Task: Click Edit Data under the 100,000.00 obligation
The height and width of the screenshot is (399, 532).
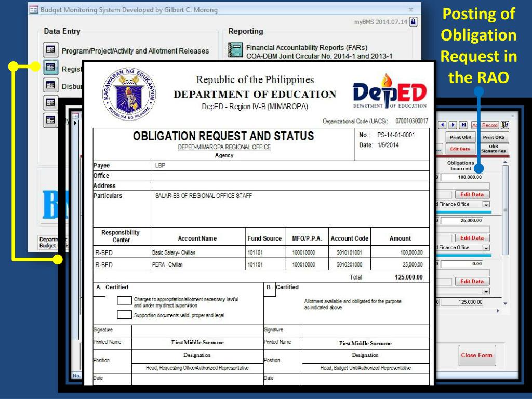Action: tap(472, 194)
